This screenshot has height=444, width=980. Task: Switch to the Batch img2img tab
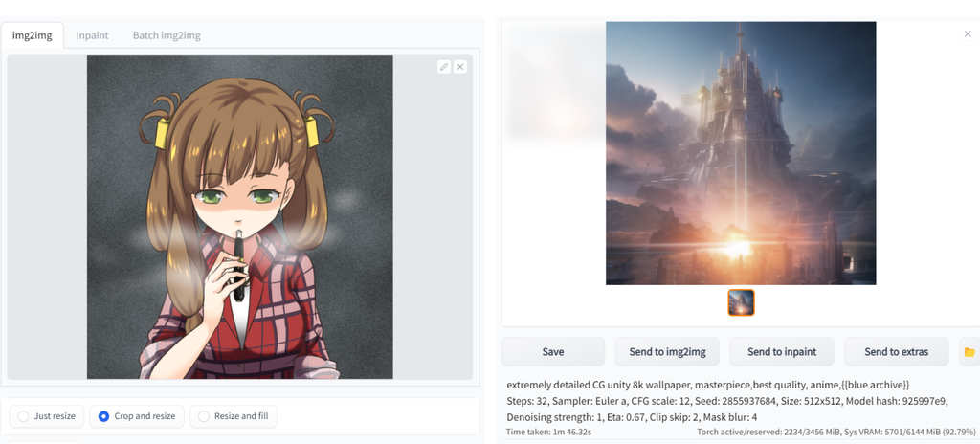(x=167, y=35)
